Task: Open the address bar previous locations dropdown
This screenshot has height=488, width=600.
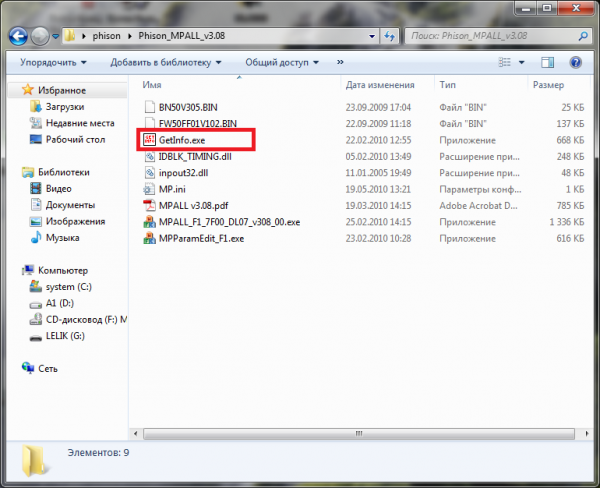Action: pyautogui.click(x=372, y=36)
